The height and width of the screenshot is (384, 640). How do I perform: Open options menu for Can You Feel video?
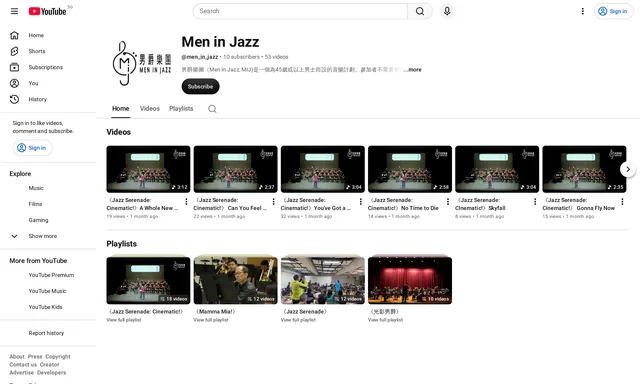coord(273,202)
